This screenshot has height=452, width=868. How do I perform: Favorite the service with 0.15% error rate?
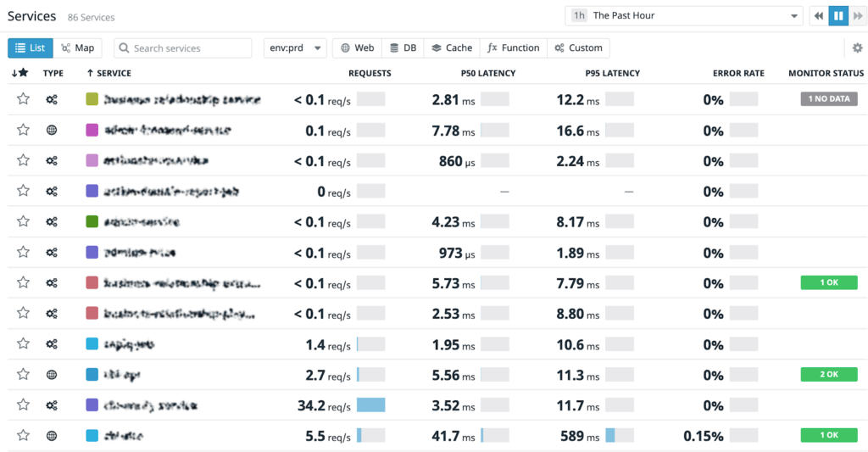[x=23, y=436]
